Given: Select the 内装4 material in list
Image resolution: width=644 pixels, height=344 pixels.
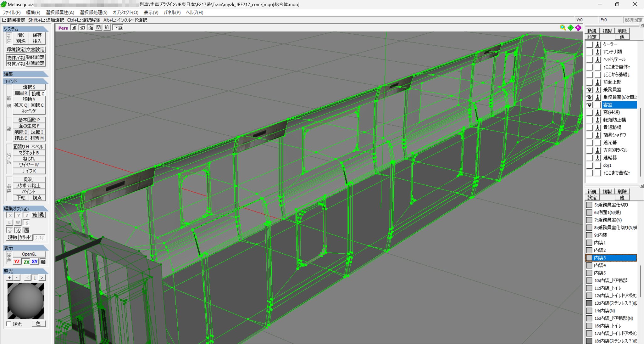Looking at the screenshot, I should [x=611, y=265].
